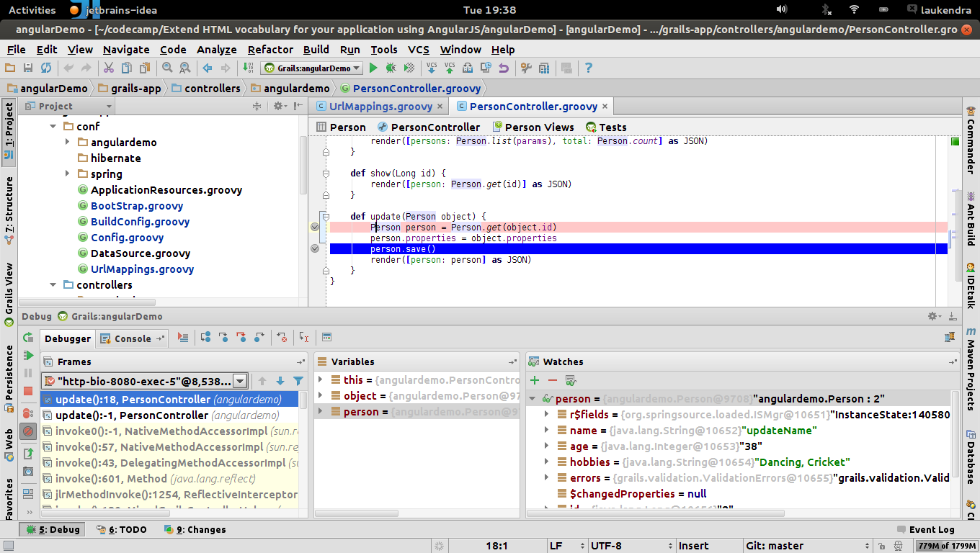Image resolution: width=980 pixels, height=553 pixels.
Task: Toggle Mute Breakpoints in debug sidebar
Action: pyautogui.click(x=28, y=431)
